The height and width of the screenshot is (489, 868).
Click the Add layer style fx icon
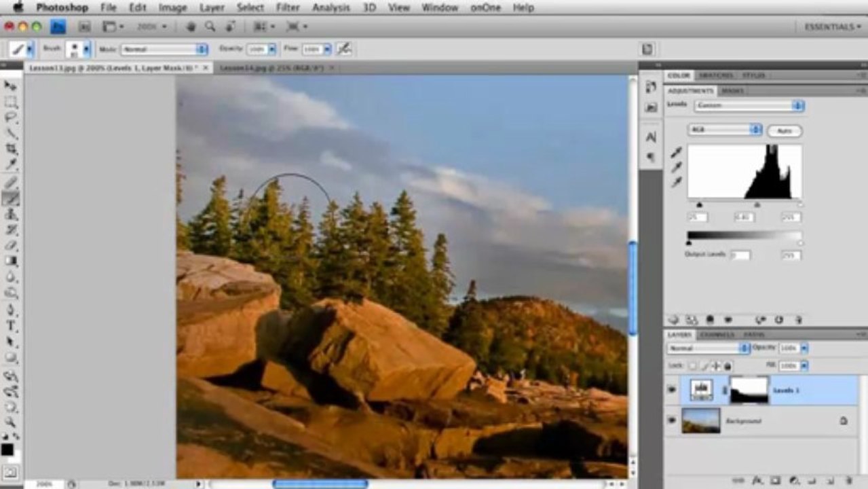point(757,481)
